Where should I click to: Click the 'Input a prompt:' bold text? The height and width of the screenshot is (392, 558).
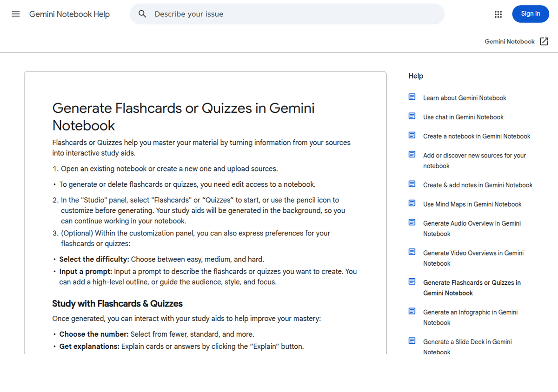86,271
